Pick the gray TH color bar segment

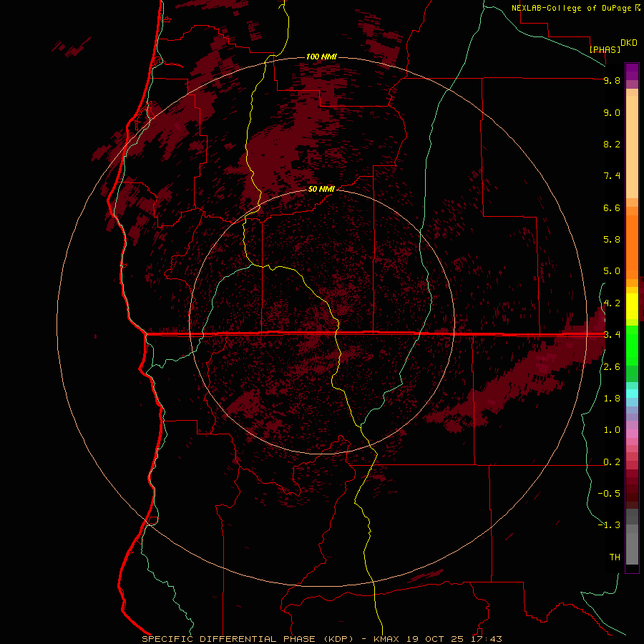point(632,548)
